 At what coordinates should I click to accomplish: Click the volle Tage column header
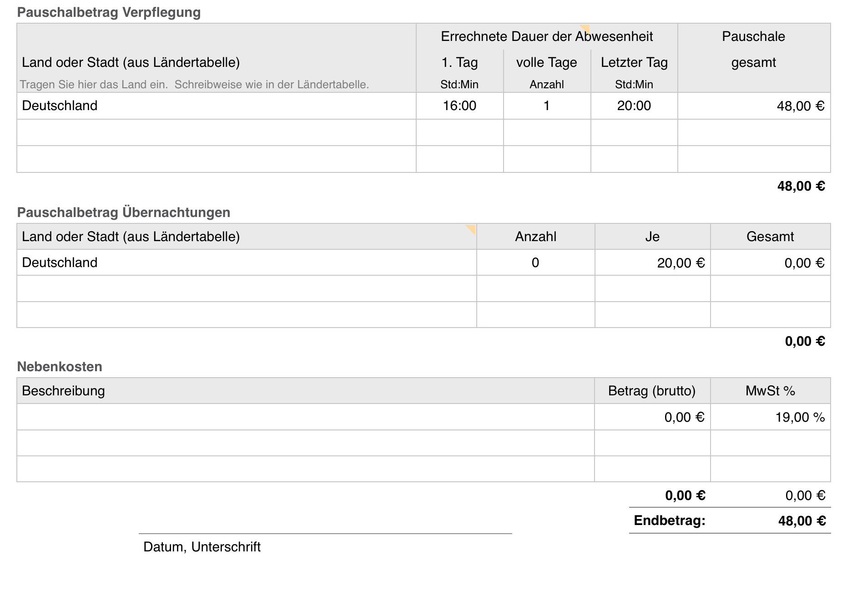click(x=547, y=62)
